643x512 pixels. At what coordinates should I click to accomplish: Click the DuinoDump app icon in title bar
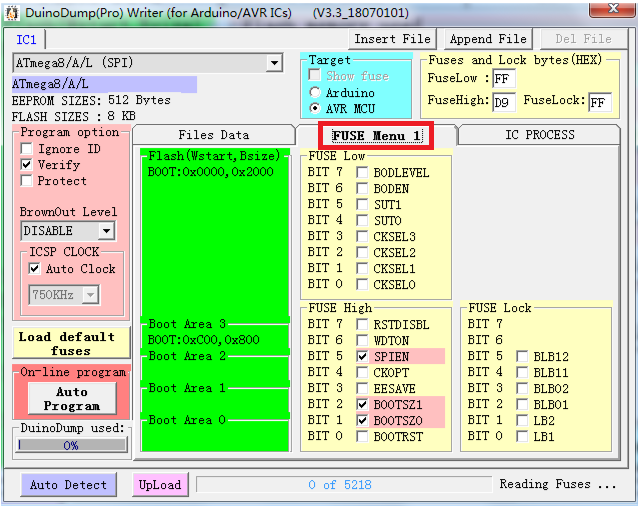click(12, 13)
